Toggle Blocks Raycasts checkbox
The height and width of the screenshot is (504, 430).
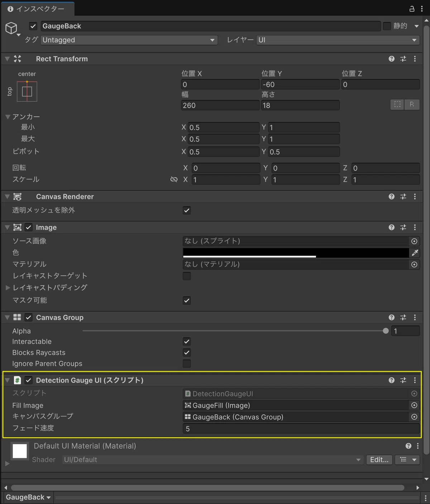pyautogui.click(x=187, y=353)
